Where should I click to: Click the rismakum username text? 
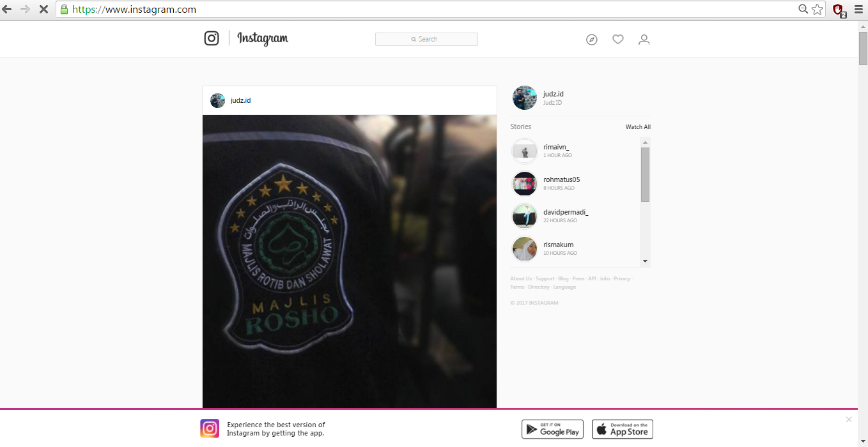pyautogui.click(x=559, y=245)
